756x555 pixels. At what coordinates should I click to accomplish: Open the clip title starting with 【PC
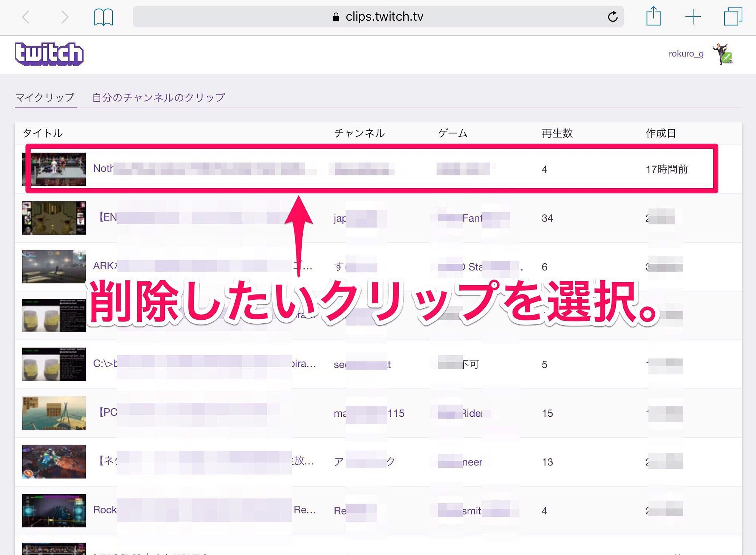tap(187, 412)
